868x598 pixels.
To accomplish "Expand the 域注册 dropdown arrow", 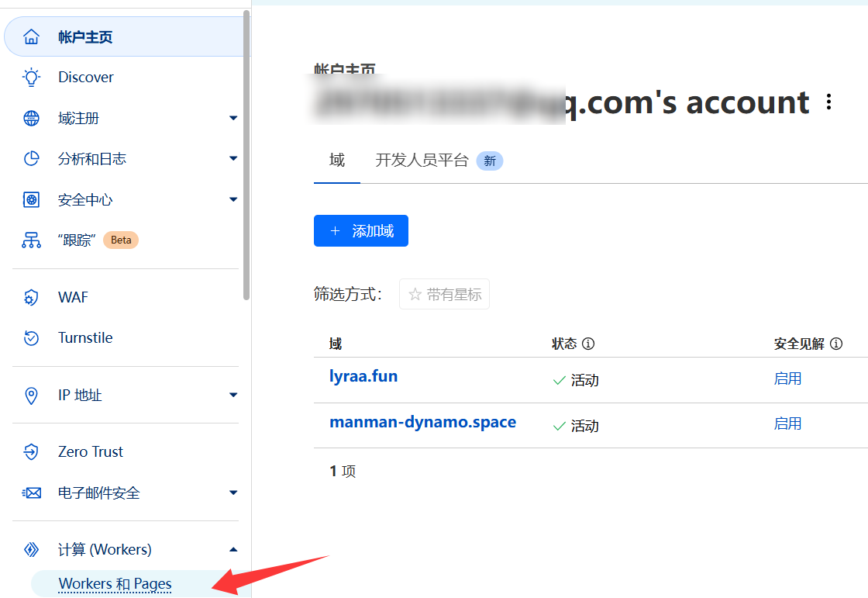I will pyautogui.click(x=233, y=118).
